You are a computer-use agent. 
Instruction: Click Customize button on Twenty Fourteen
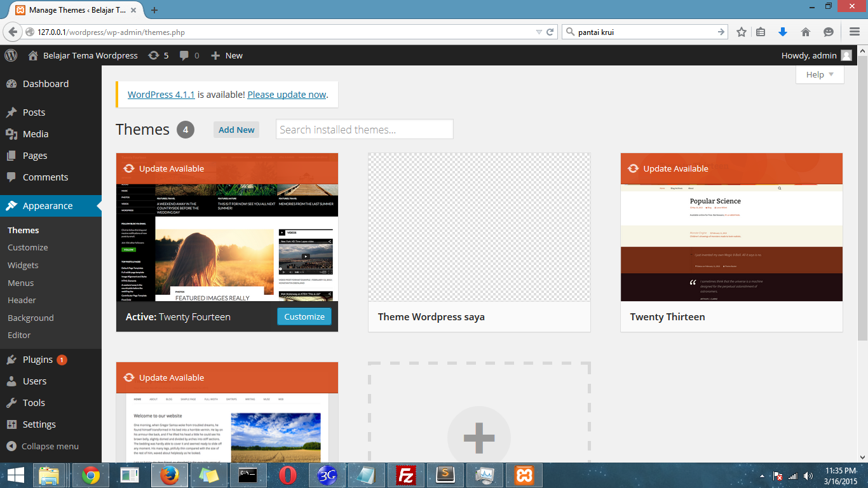click(304, 316)
